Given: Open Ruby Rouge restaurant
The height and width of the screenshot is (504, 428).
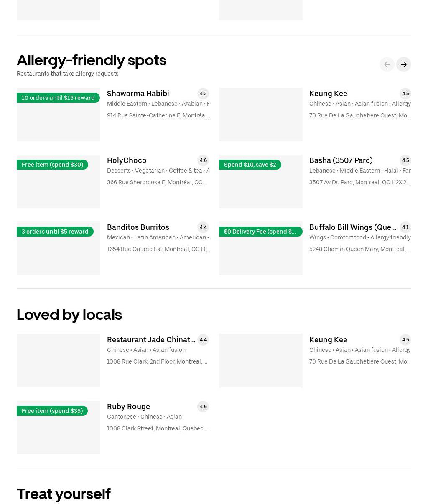Looking at the screenshot, I should click(128, 407).
